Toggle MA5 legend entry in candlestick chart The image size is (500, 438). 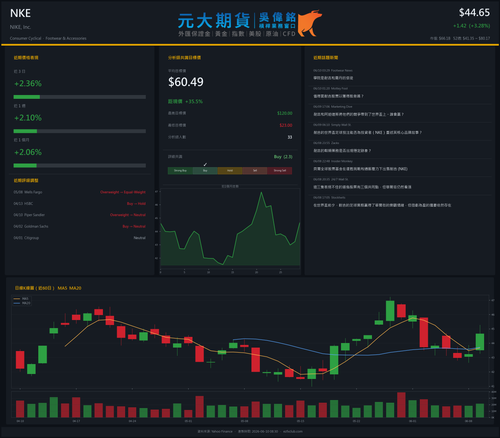pos(22,299)
